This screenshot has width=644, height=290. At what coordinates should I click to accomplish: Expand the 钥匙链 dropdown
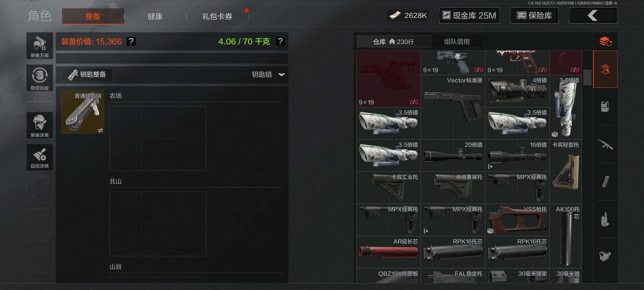pyautogui.click(x=268, y=74)
